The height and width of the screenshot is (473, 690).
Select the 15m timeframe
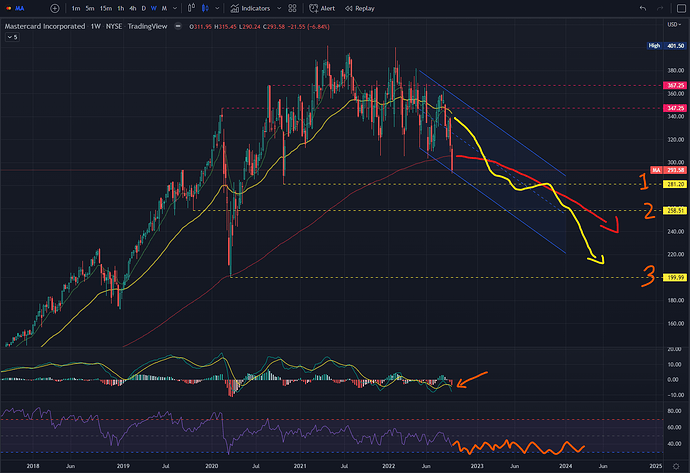106,8
